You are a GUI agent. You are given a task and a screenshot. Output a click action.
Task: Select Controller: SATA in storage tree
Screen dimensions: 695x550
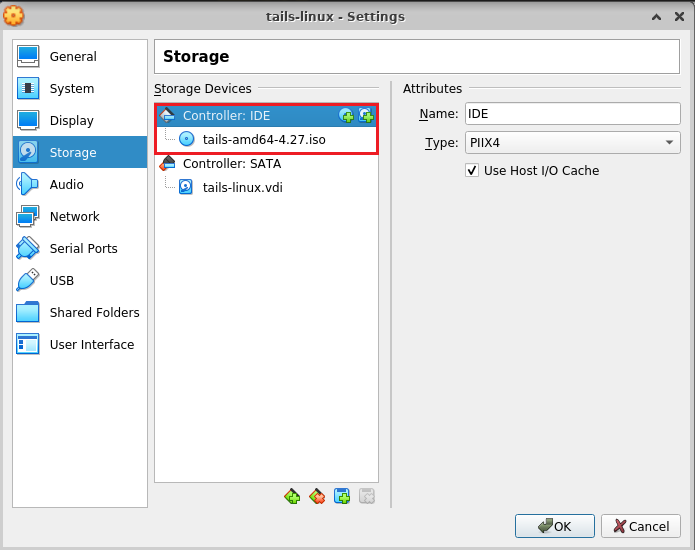(267, 164)
